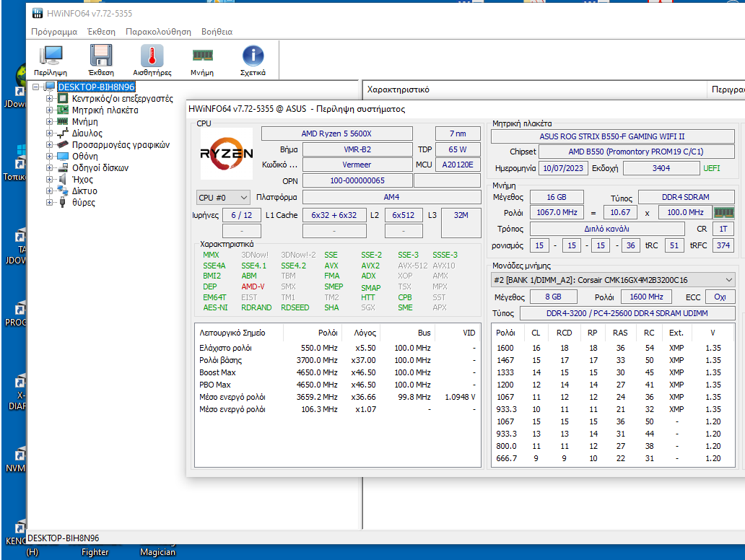Viewport: 745px width, 560px height.
Task: Open the CPU #0 selector dropdown
Action: (x=223, y=198)
